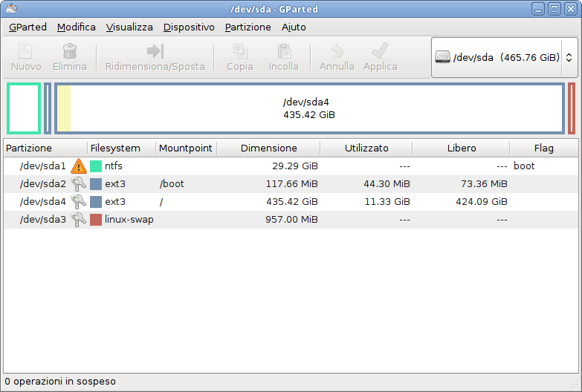Click the hard disk icon in device selector
Image resolution: width=582 pixels, height=392 pixels.
pos(442,57)
